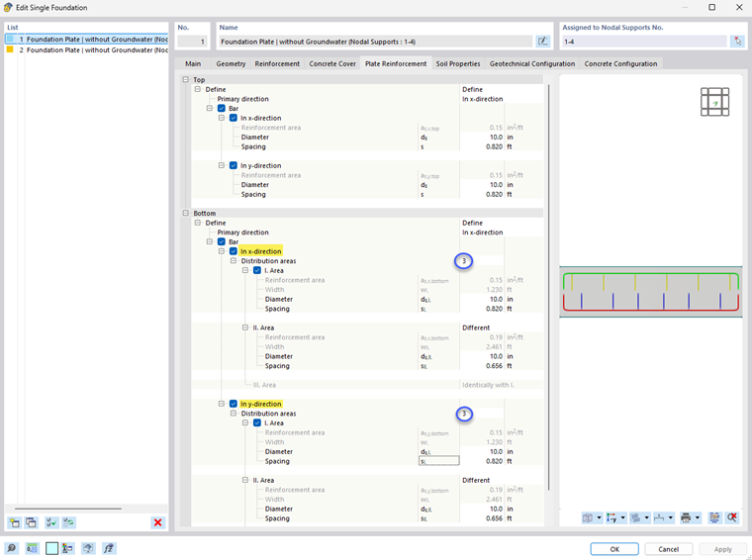The image size is (752, 560).
Task: Click the light-blue color box in bottom toolbar
Action: (x=51, y=548)
